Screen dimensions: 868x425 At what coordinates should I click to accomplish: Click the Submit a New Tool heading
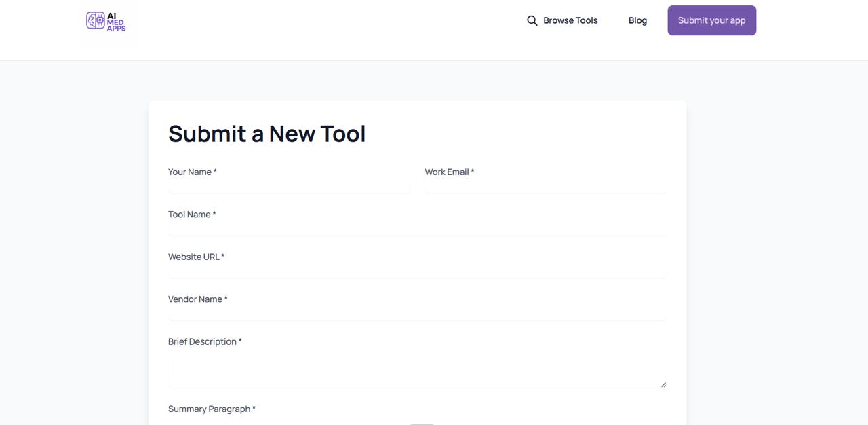pos(267,134)
